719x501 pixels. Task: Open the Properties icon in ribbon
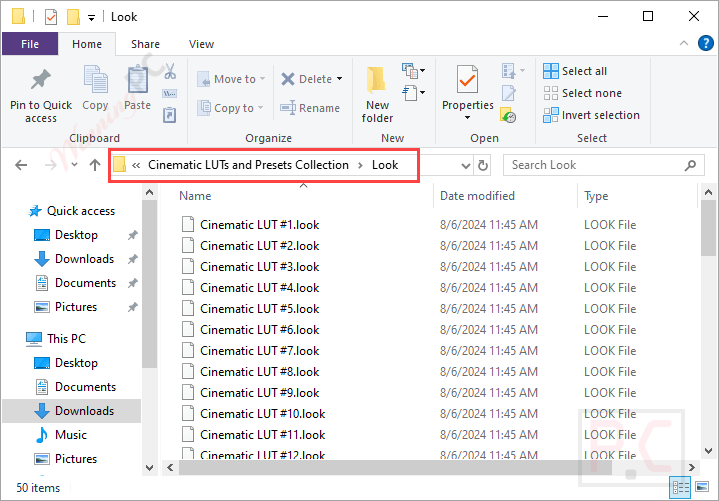(467, 79)
